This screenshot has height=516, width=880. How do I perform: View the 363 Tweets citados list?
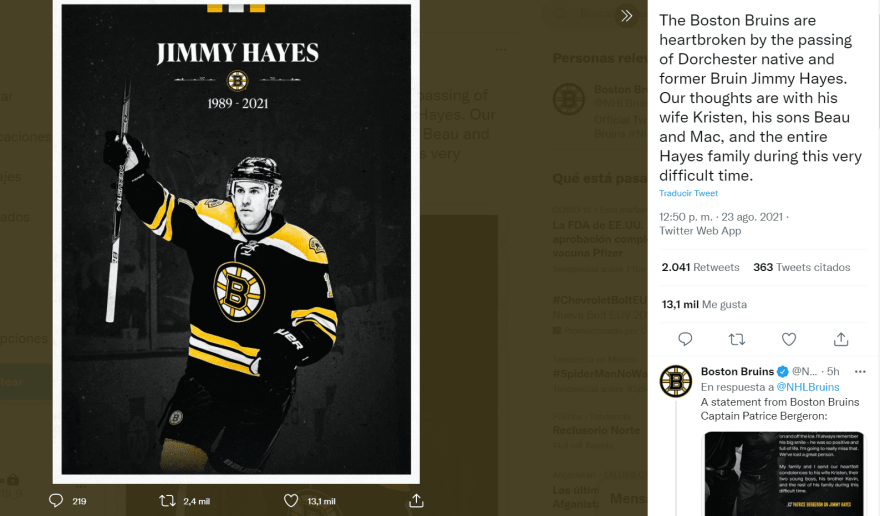click(x=801, y=267)
